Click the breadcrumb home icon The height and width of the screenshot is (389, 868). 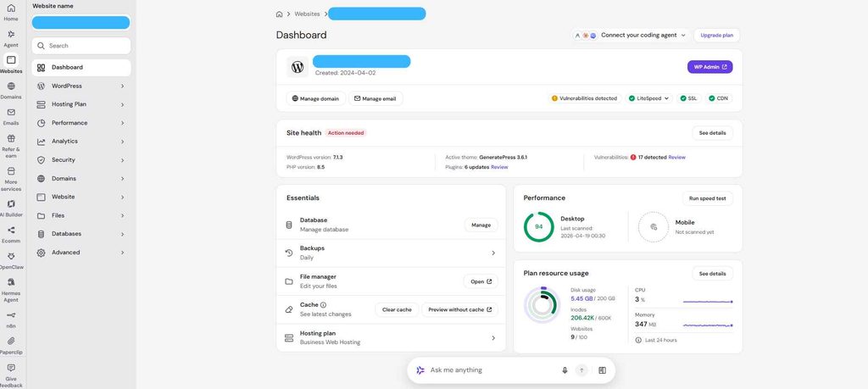(x=279, y=14)
